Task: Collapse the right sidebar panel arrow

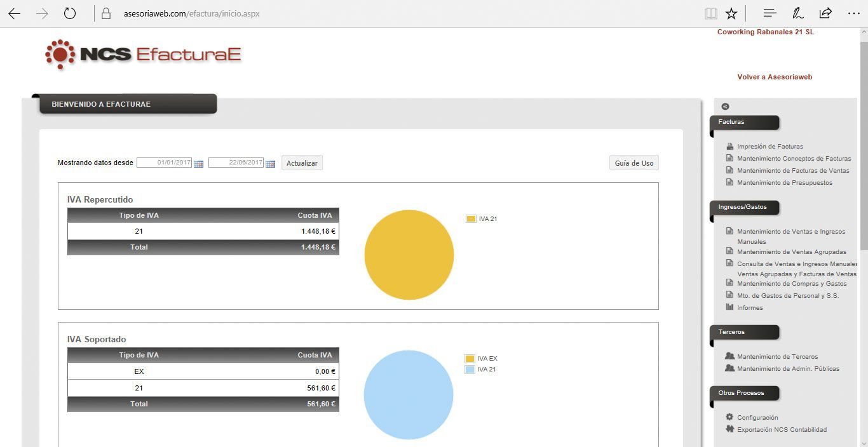Action: (725, 107)
